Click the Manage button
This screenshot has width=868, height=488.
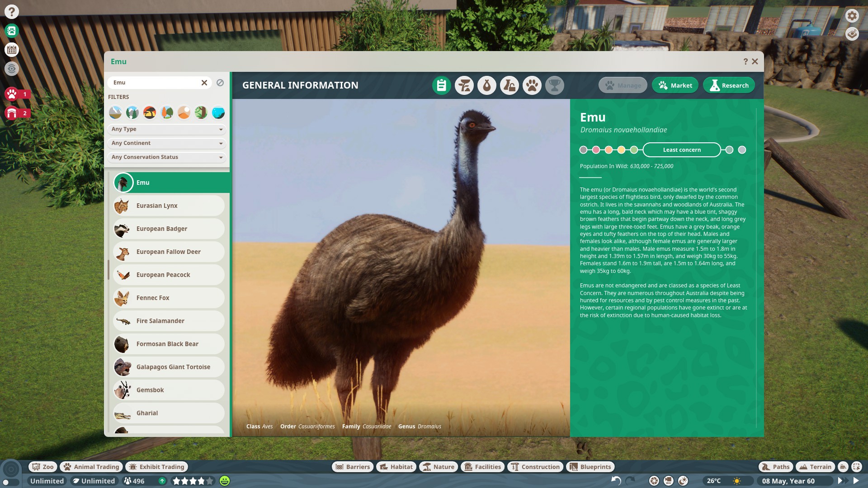click(x=623, y=85)
